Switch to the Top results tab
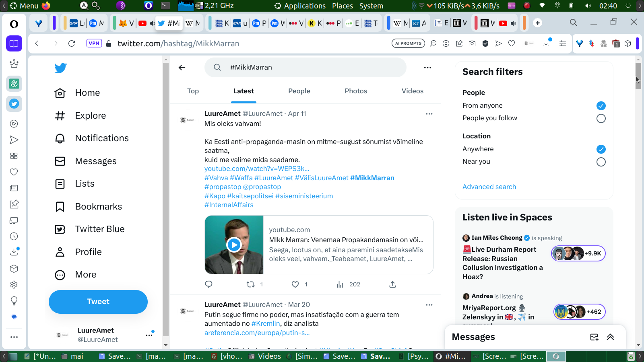 (193, 91)
